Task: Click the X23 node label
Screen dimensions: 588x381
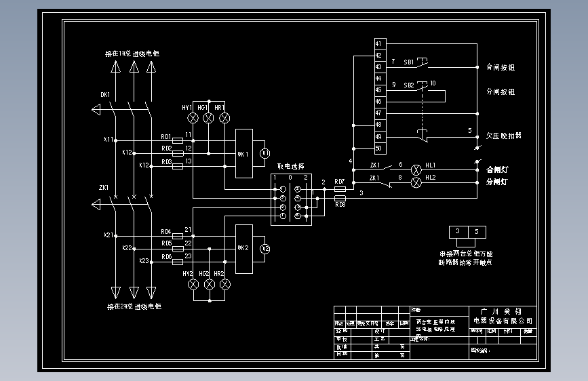Action: [x=144, y=260]
